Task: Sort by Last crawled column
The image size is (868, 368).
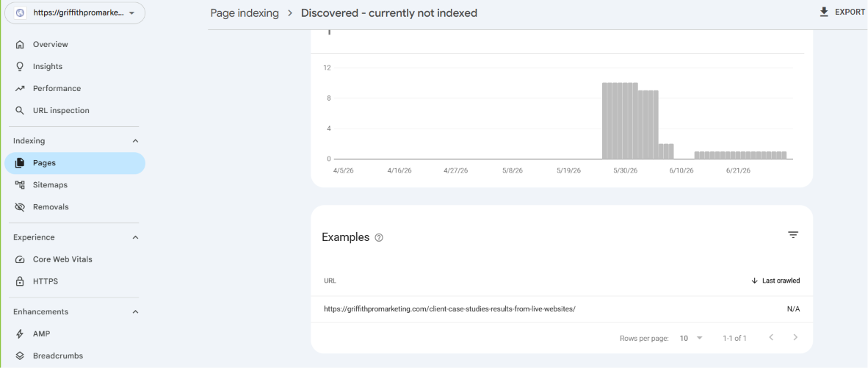Action: click(x=775, y=281)
